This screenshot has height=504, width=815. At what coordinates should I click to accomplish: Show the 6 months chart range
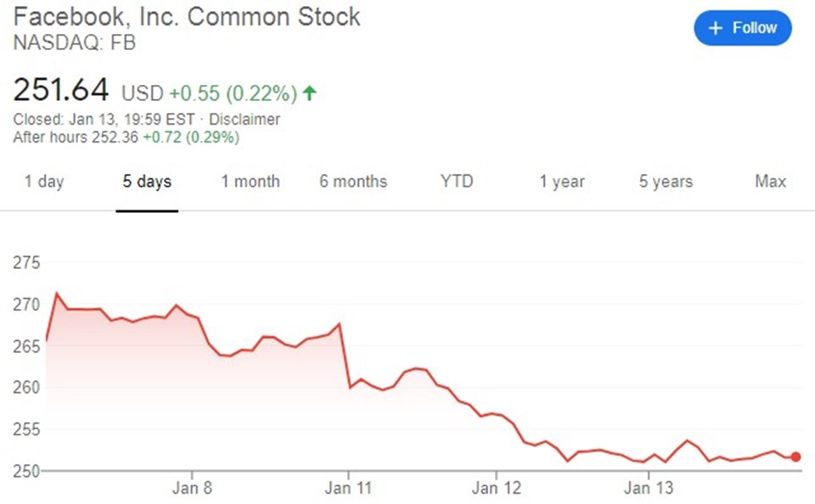[353, 182]
